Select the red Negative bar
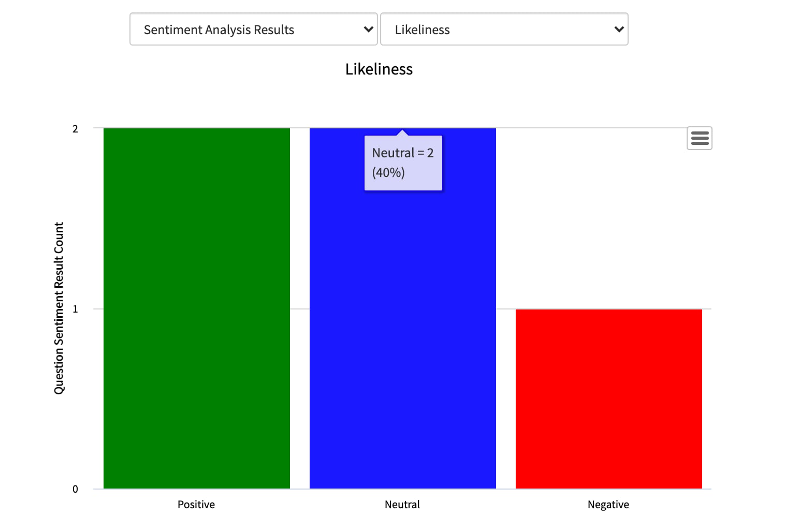This screenshot has height=532, width=785. click(x=608, y=398)
